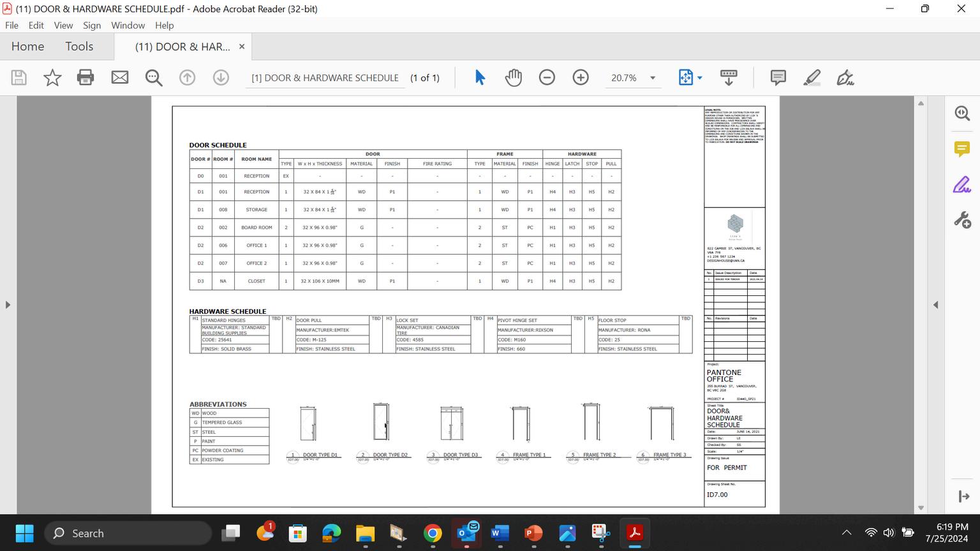Open the zoom level dropdown arrow

point(653,78)
